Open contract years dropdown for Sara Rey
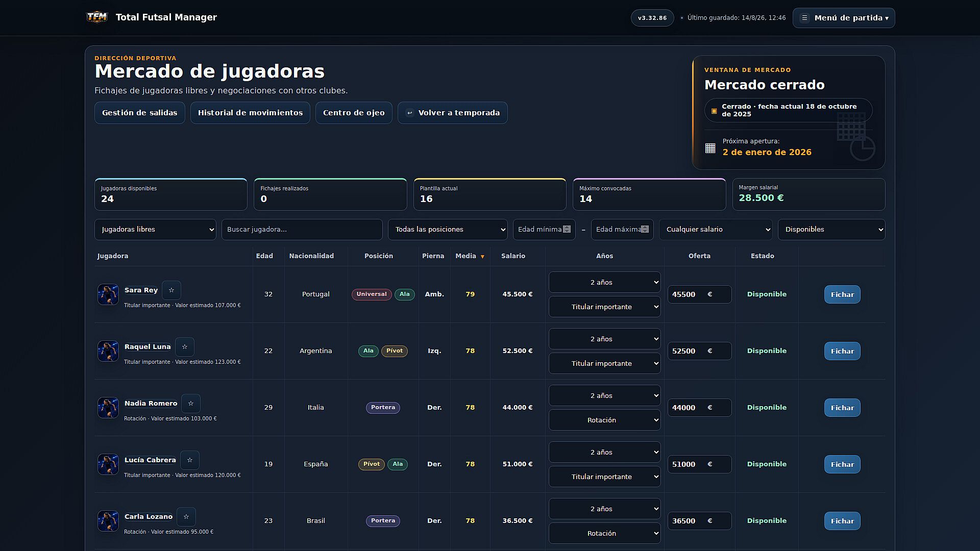 [605, 282]
